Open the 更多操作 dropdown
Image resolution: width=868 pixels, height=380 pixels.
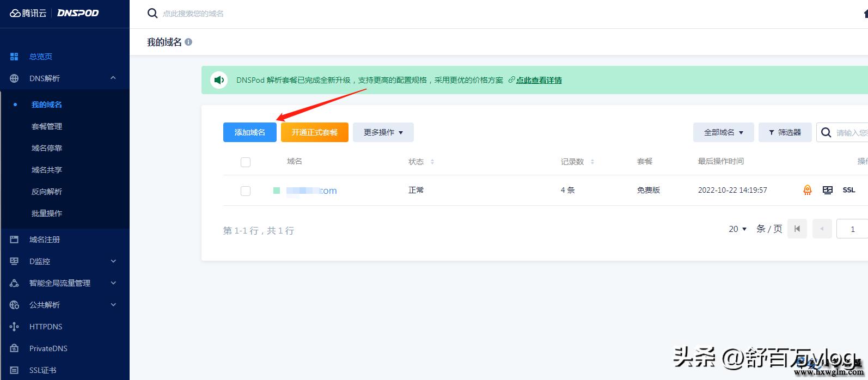point(383,132)
